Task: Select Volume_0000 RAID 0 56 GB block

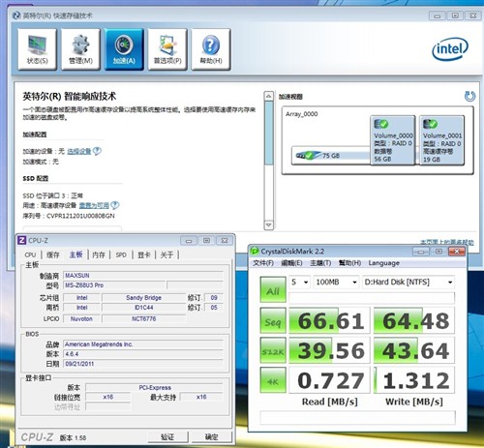Action: [393, 140]
